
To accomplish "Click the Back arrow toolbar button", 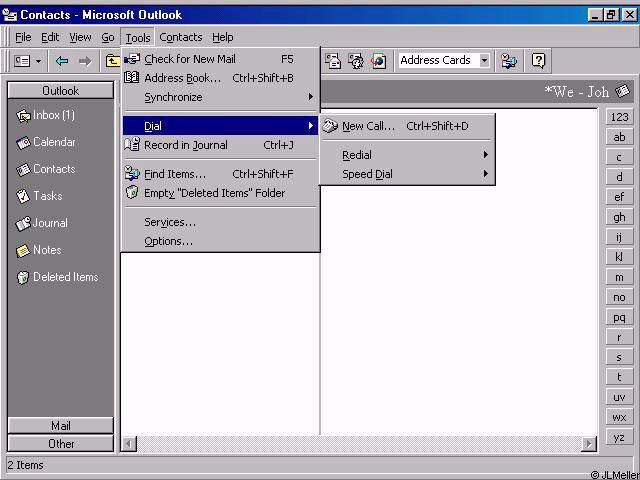I will click(x=62, y=61).
